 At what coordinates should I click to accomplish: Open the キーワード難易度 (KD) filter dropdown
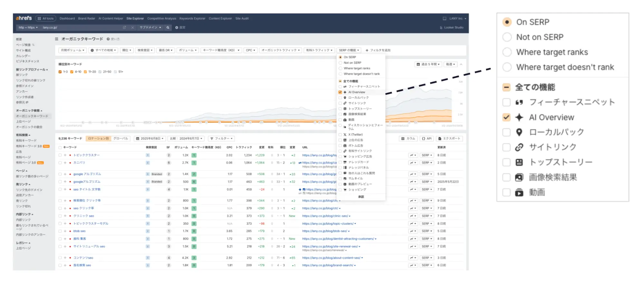click(221, 50)
